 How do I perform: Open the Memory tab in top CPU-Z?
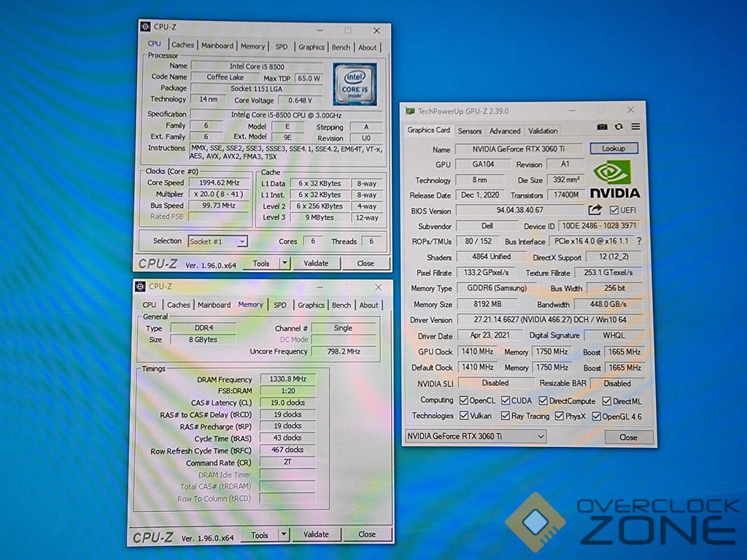click(x=252, y=46)
